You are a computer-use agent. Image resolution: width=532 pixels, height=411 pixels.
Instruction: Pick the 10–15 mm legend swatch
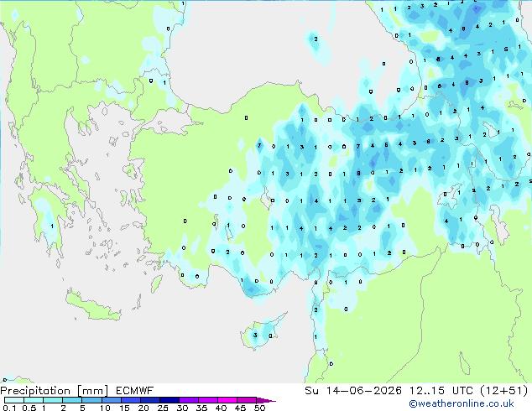click(x=111, y=400)
